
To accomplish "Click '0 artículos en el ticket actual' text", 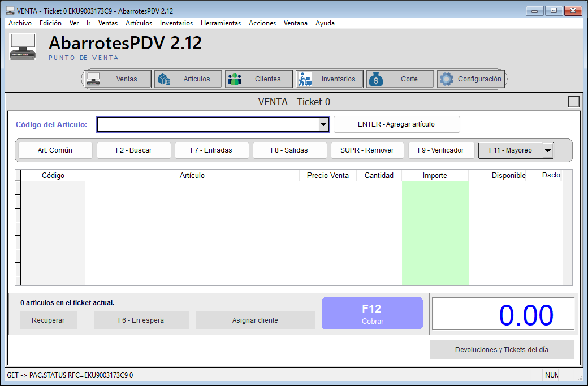I will 67,303.
